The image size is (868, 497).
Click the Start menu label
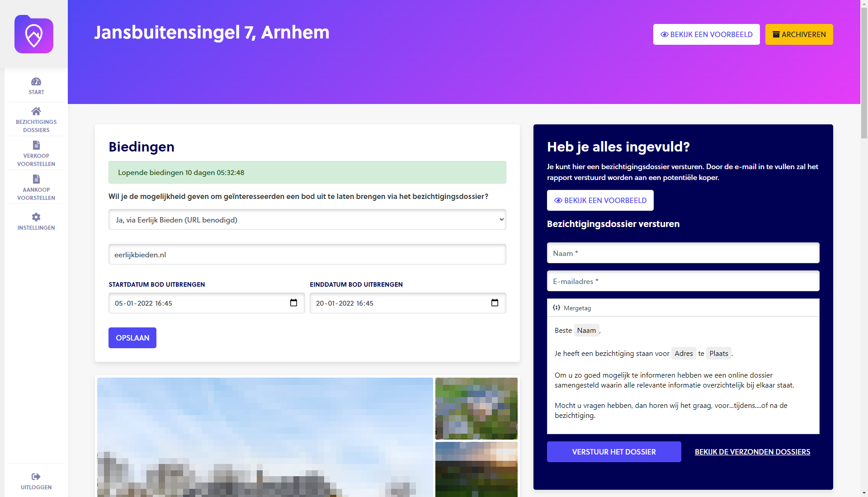(x=36, y=92)
